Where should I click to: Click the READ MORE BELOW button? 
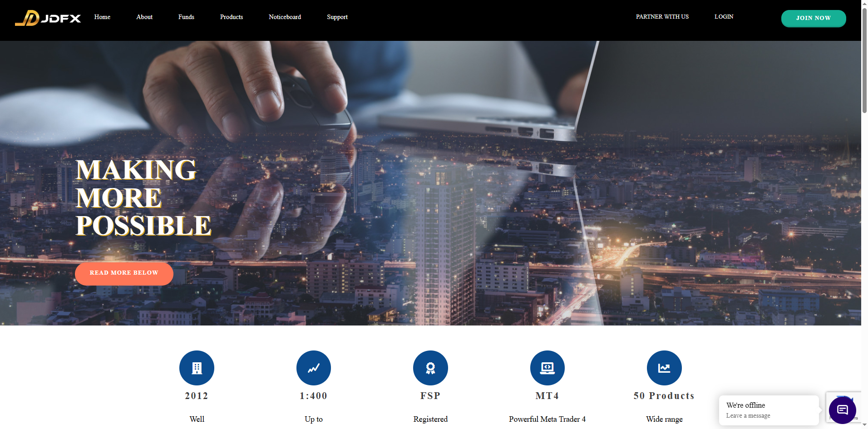[124, 273]
